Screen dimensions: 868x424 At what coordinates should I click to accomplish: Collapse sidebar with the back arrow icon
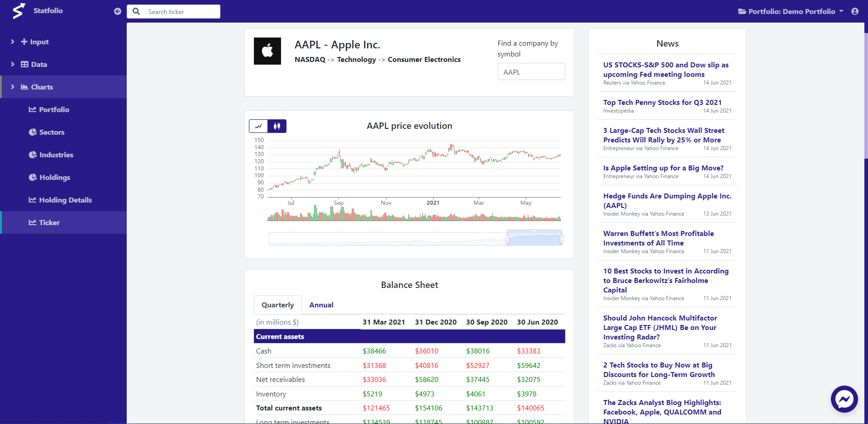(118, 11)
